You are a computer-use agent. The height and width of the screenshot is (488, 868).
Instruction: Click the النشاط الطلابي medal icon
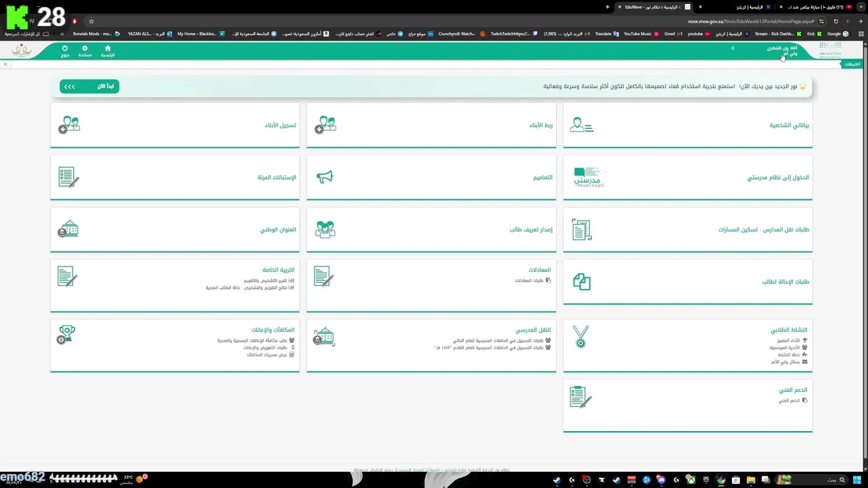click(x=580, y=337)
